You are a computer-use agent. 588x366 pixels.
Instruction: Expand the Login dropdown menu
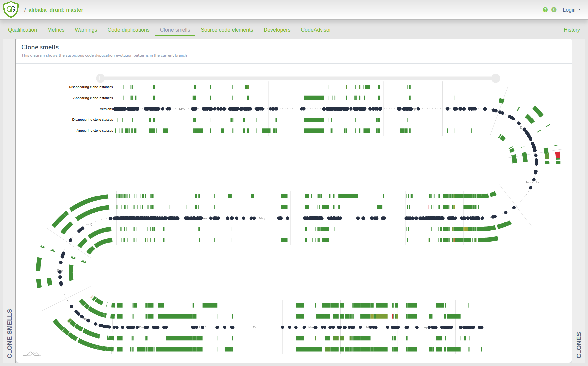[572, 10]
